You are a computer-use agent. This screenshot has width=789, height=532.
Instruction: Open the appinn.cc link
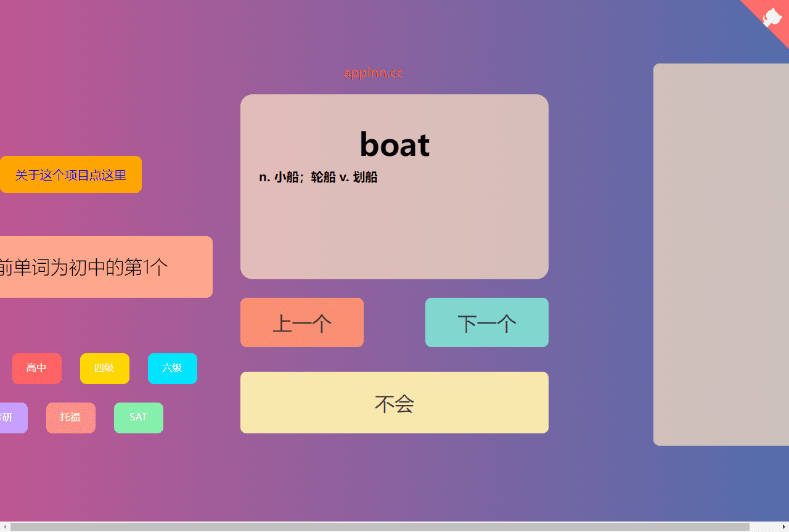point(373,73)
